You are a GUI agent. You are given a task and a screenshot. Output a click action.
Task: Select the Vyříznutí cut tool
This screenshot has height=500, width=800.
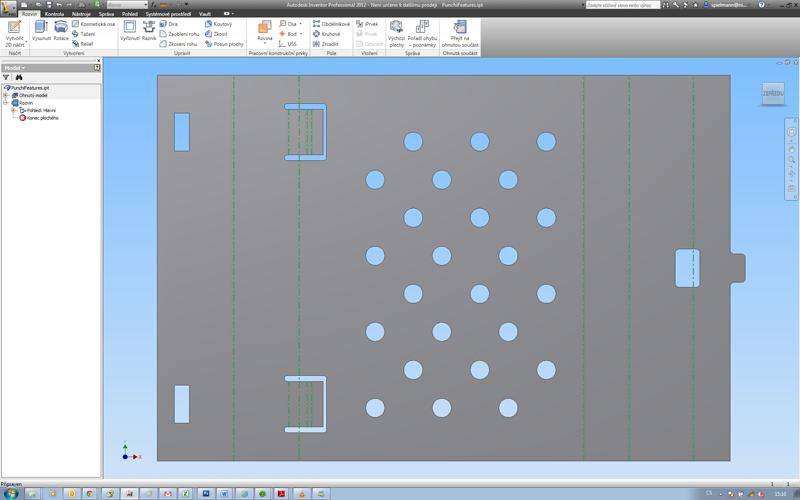click(130, 31)
